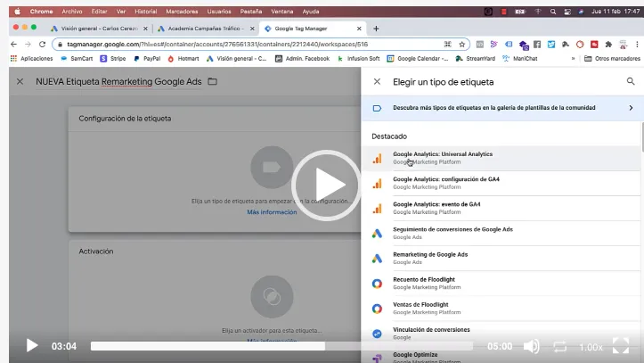Open the Apple menu

17,12
